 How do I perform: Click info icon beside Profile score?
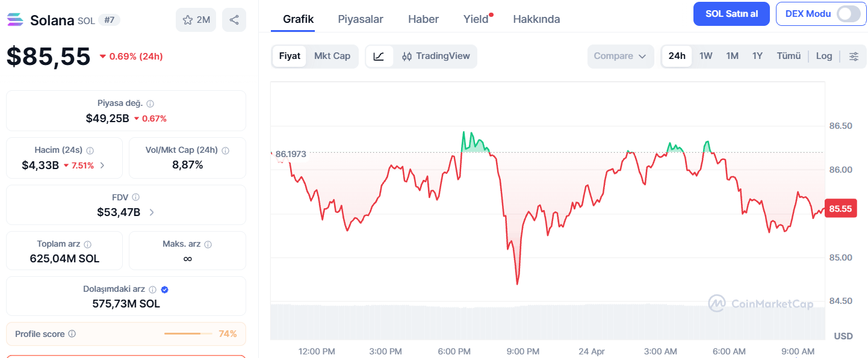click(72, 334)
